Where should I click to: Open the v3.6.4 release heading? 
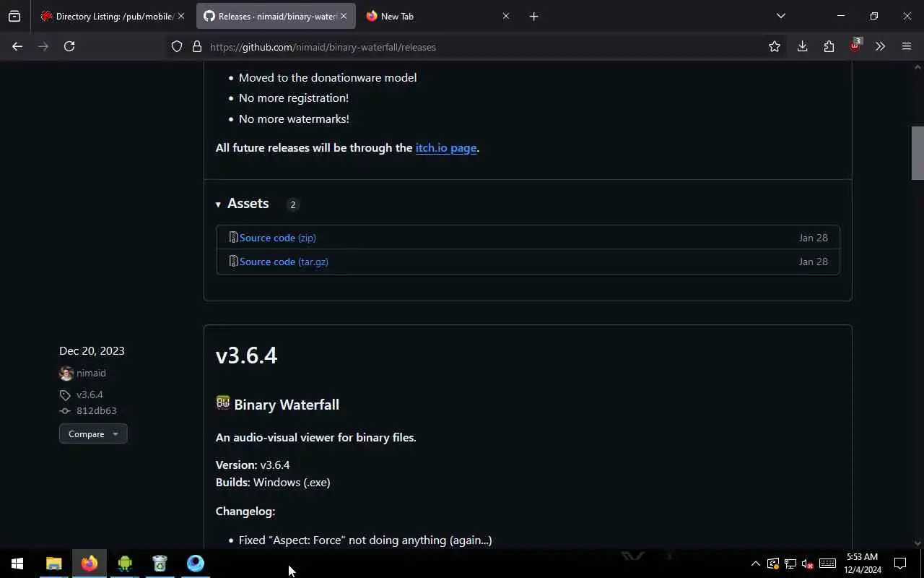click(x=246, y=355)
